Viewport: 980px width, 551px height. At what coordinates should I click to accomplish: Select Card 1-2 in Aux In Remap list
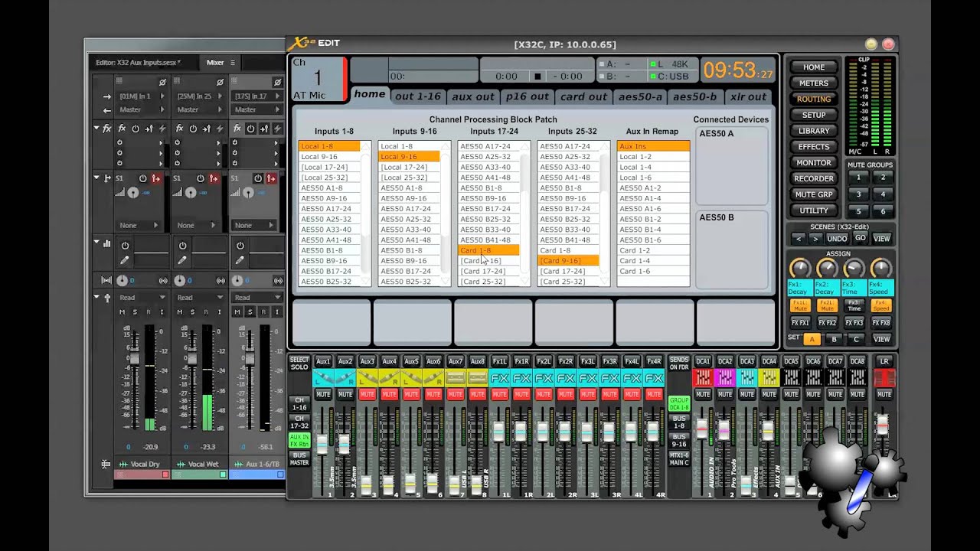tap(653, 250)
